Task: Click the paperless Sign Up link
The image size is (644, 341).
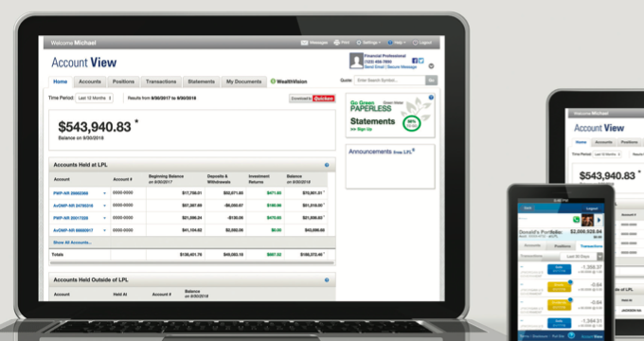Action: click(361, 130)
